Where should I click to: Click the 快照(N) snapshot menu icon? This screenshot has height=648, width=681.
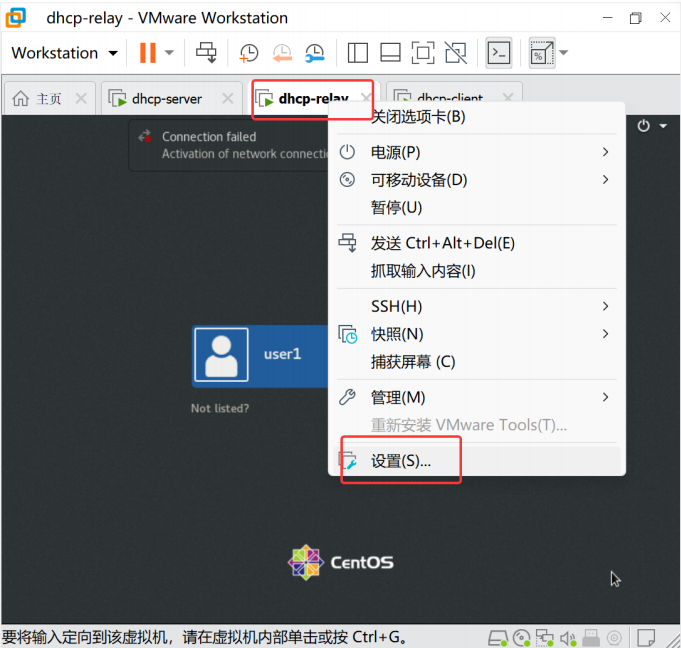348,334
